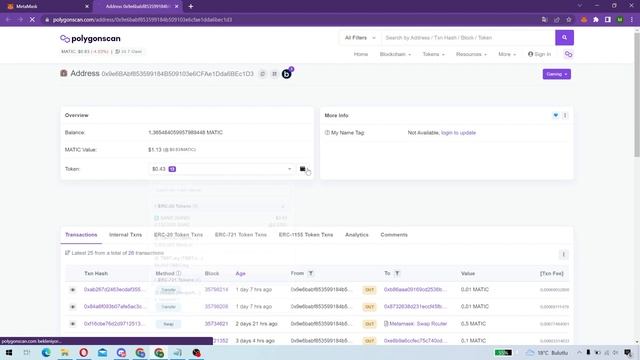Open the Chrome profile avatar

pyautogui.click(x=620, y=20)
